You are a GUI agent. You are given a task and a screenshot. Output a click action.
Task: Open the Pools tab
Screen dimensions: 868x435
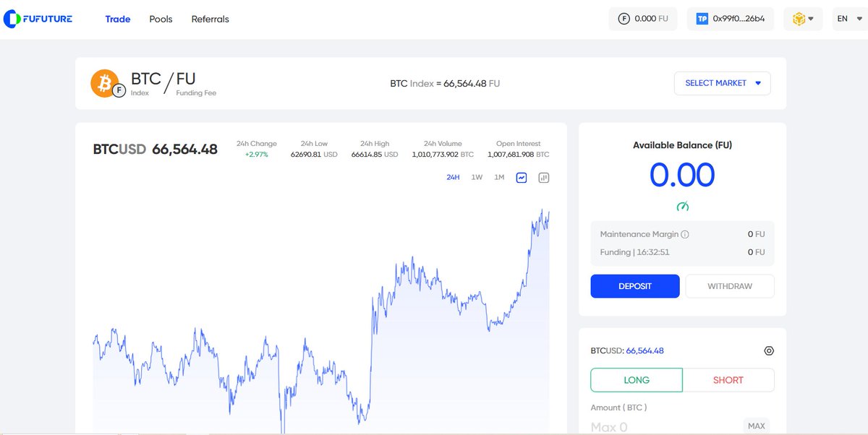pyautogui.click(x=161, y=19)
